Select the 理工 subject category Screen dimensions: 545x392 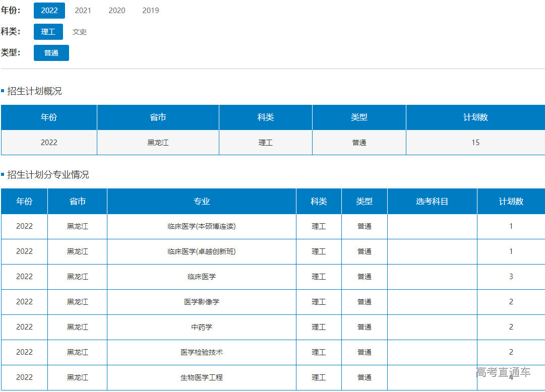[x=48, y=32]
